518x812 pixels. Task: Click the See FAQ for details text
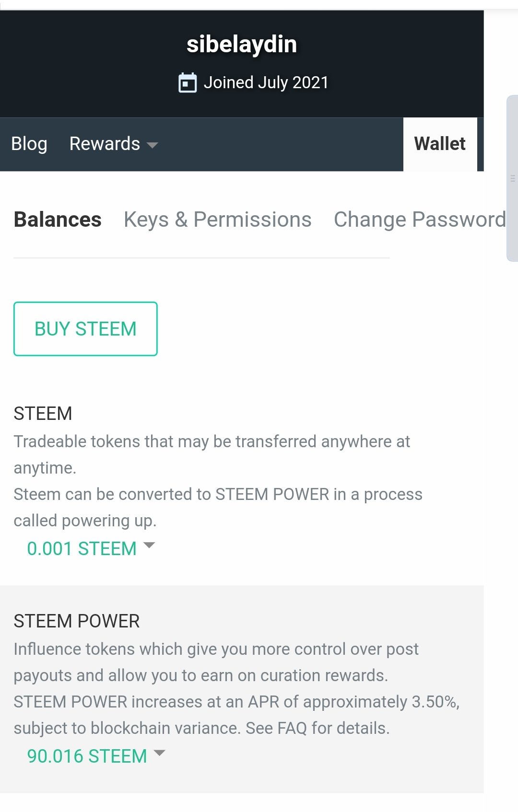318,728
